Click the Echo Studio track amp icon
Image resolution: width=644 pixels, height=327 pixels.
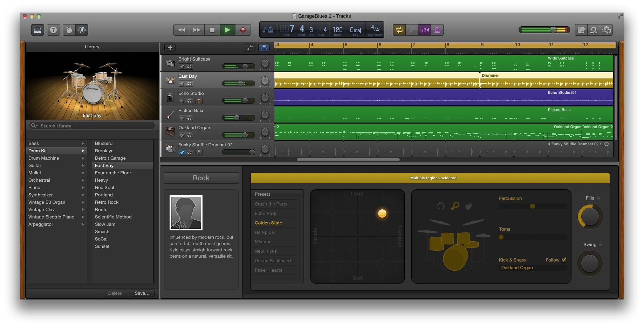[x=170, y=98]
